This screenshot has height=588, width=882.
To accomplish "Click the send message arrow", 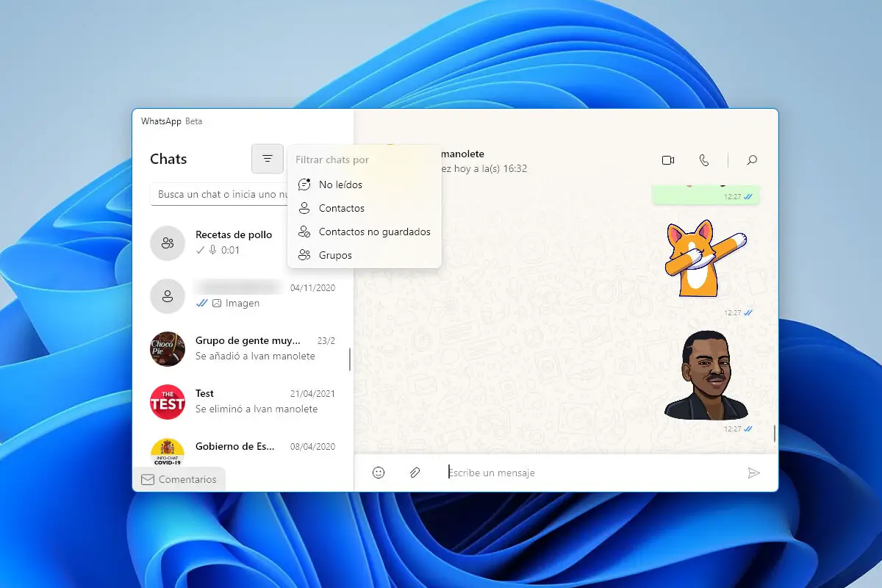I will coord(753,473).
